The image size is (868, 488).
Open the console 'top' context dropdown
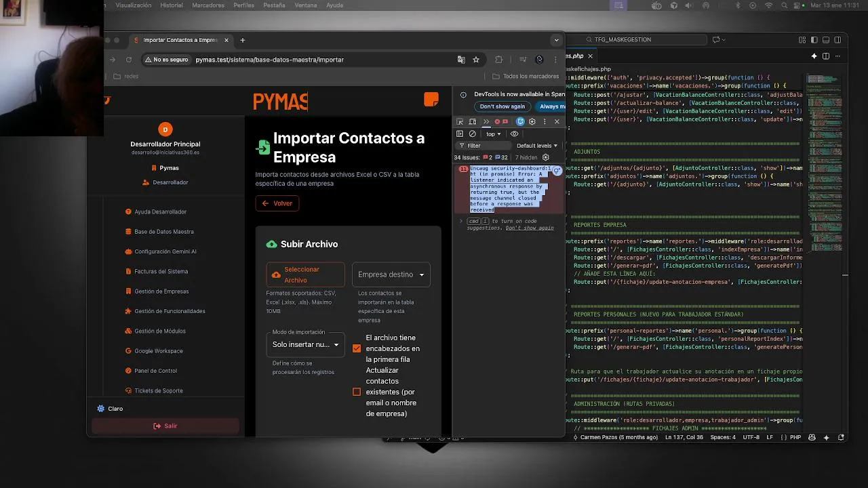pos(493,134)
